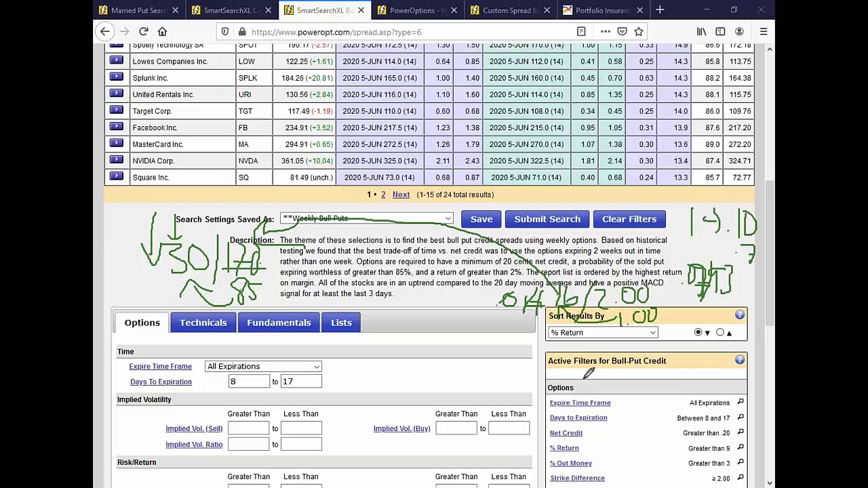The width and height of the screenshot is (868, 488).
Task: Open the Expire Time Frame dropdown
Action: (263, 366)
